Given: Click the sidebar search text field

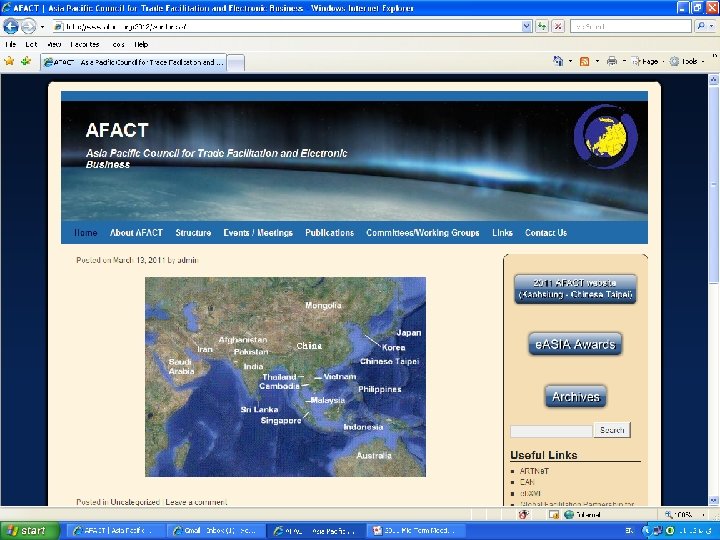Looking at the screenshot, I should (551, 431).
